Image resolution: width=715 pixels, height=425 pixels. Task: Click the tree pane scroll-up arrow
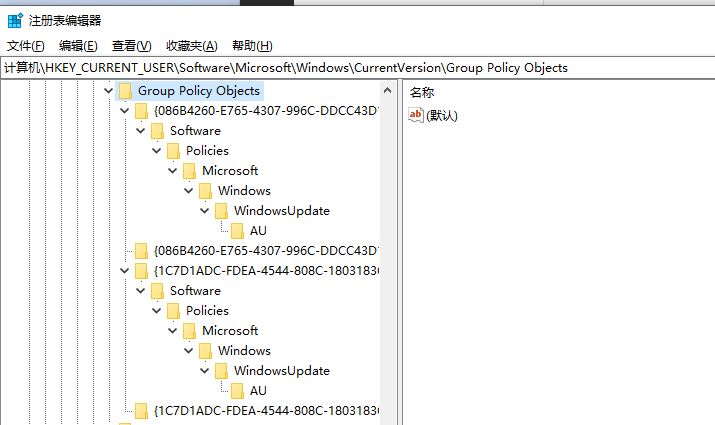coord(388,90)
